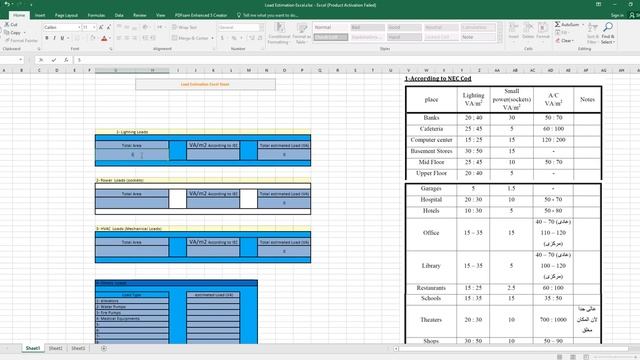The width and height of the screenshot is (640, 360).
Task: Cancel the entry with formula bar X
Action: tap(41, 60)
